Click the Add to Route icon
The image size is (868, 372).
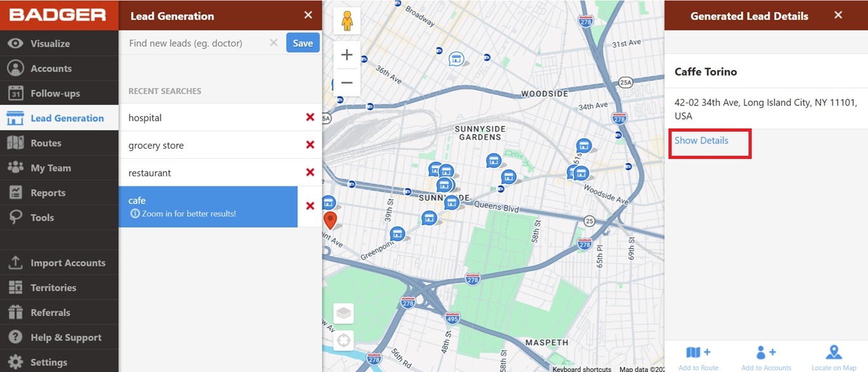[698, 354]
